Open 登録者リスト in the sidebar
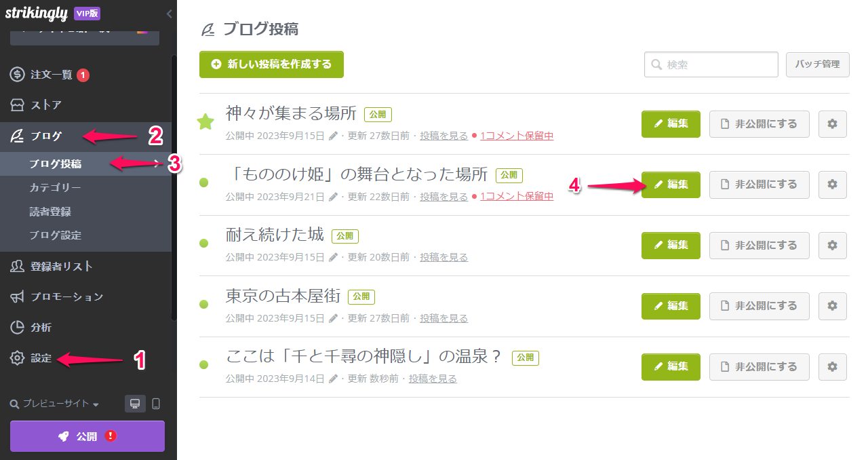 tap(61, 266)
